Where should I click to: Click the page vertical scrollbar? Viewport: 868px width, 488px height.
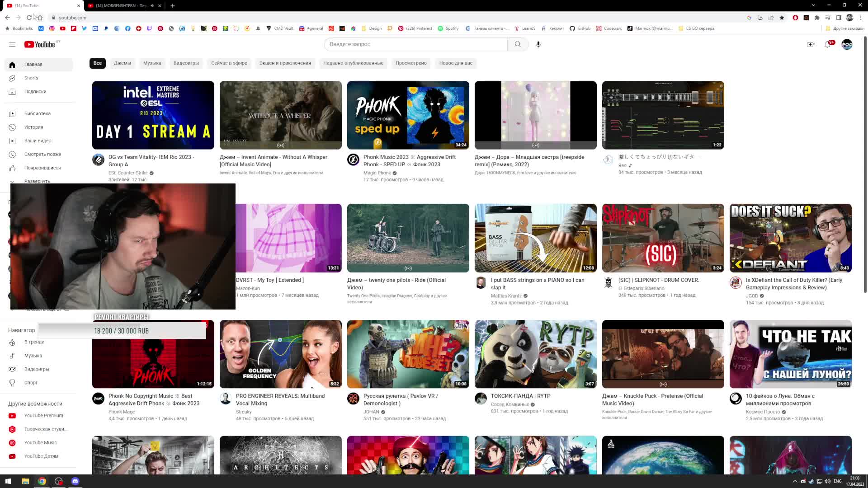(865, 164)
